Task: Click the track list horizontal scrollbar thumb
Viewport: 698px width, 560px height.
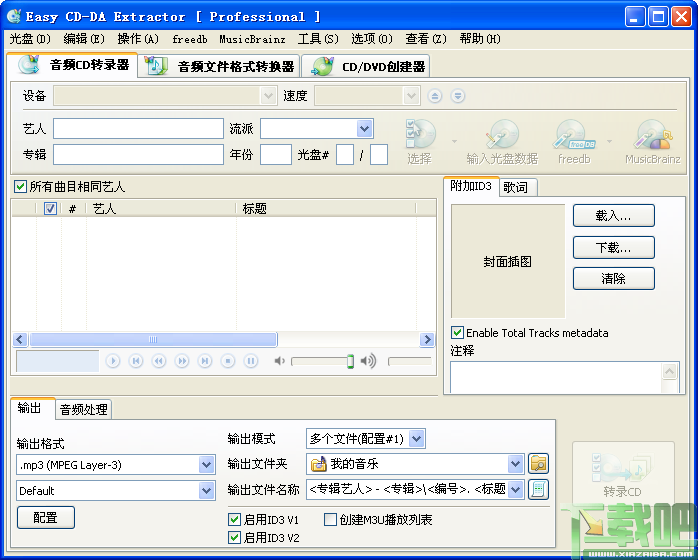Action: tap(153, 340)
